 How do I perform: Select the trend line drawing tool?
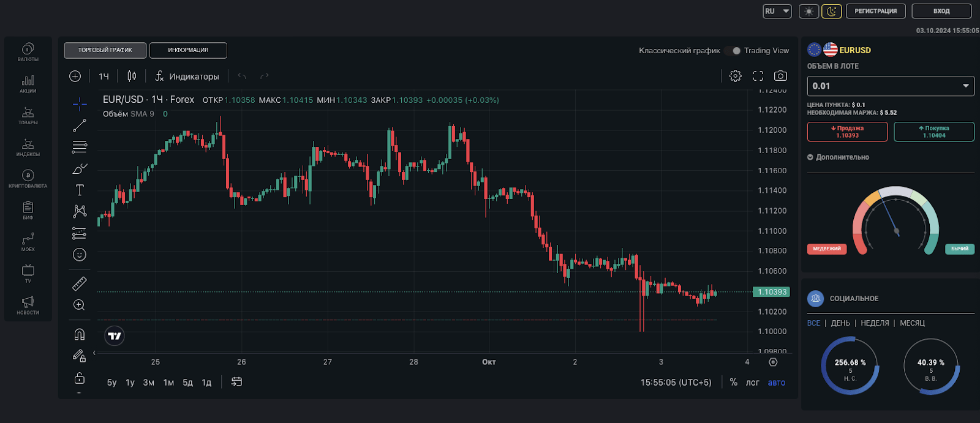(x=80, y=125)
